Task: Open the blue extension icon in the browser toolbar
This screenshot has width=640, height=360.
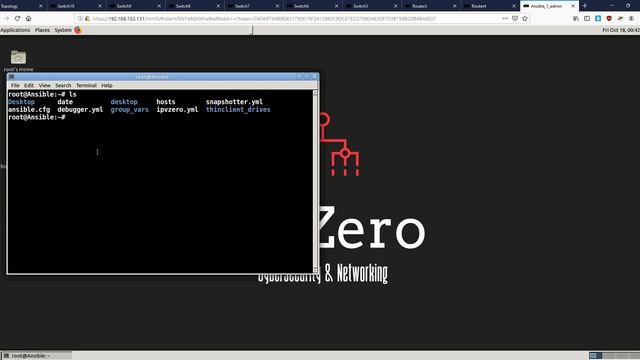Action: click(x=598, y=18)
